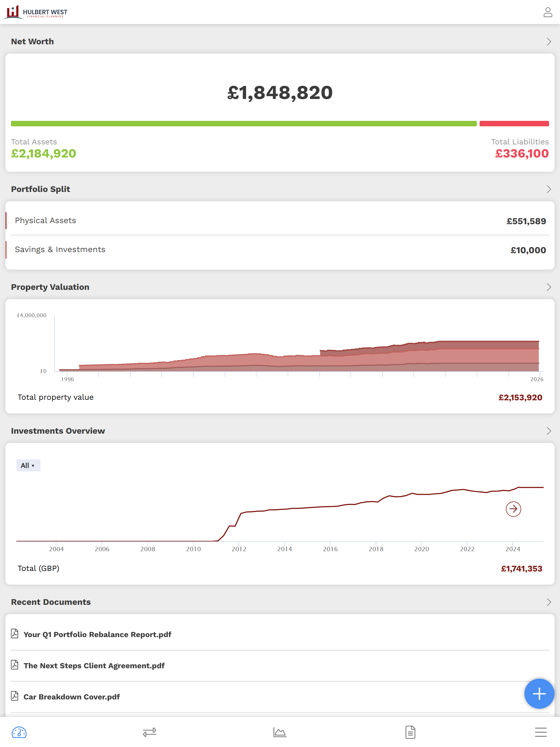Click the Total (GBP) £1,741,353 amount
Screen dimensions: 560x747
point(521,569)
